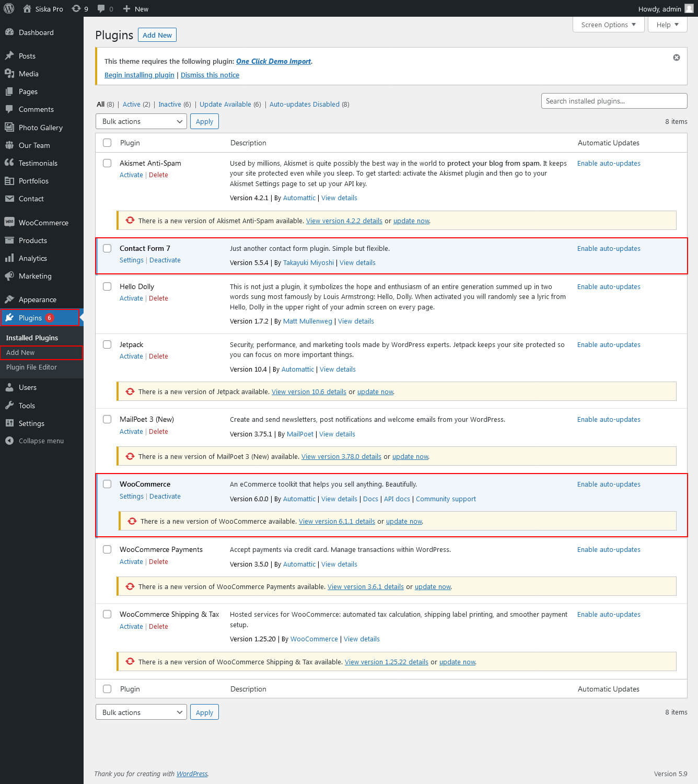Click the Plugins plug icon

click(9, 317)
